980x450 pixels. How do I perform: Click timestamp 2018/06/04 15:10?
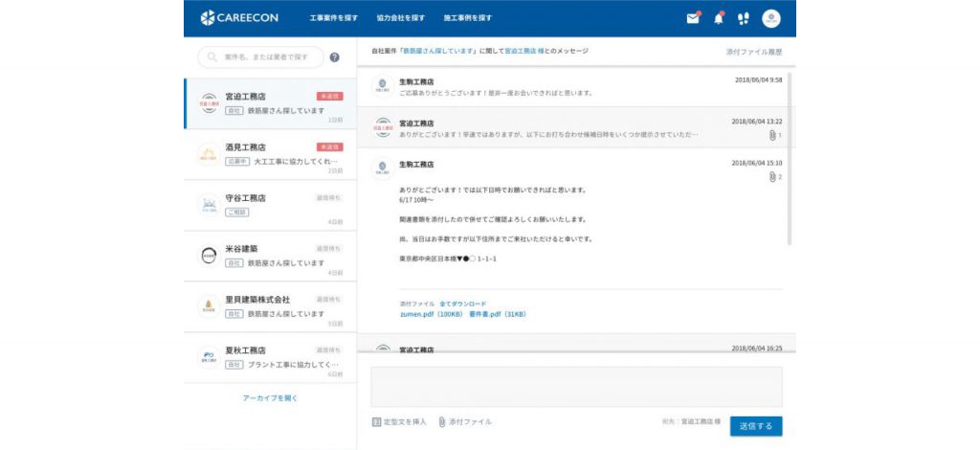tap(757, 163)
